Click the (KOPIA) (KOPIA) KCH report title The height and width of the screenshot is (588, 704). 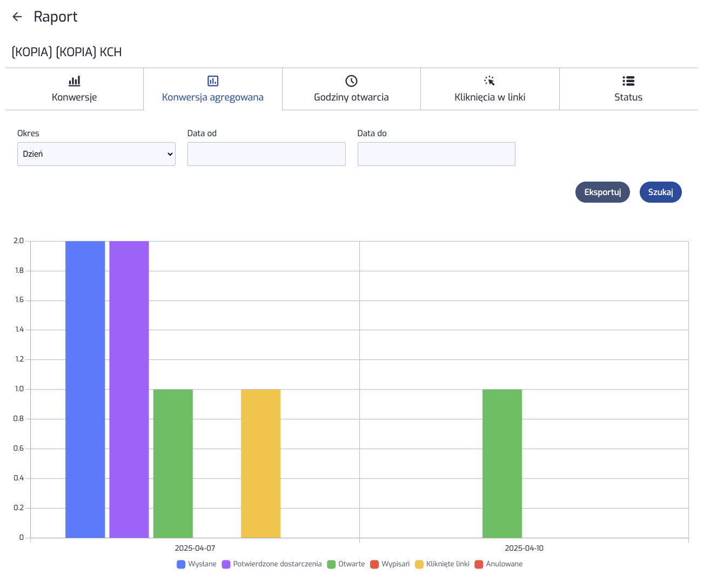(x=66, y=52)
